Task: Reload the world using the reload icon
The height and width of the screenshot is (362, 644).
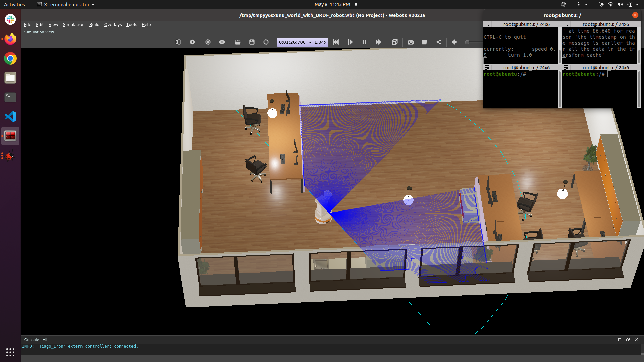Action: (x=266, y=42)
